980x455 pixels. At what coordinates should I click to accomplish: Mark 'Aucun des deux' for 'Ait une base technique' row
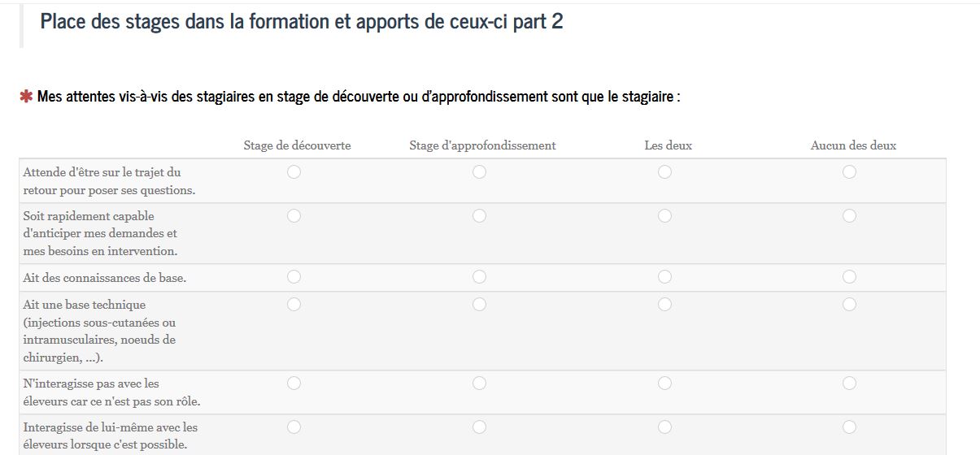coord(849,304)
